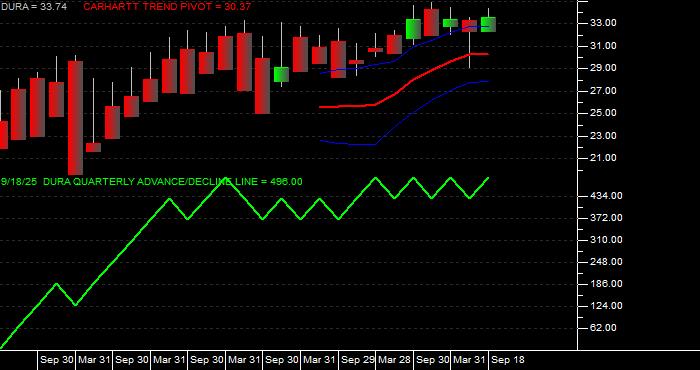Click the Mar 28 date label

point(395,360)
